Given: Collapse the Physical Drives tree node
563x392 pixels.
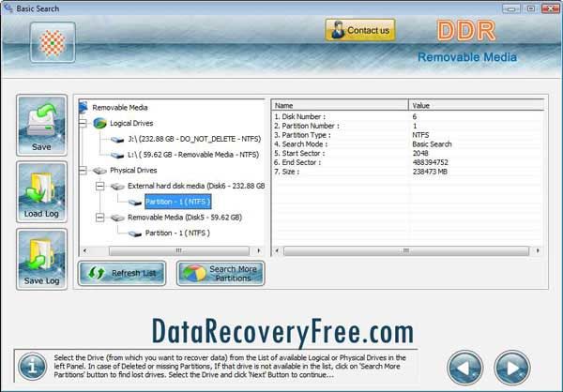Looking at the screenshot, I should 83,170.
